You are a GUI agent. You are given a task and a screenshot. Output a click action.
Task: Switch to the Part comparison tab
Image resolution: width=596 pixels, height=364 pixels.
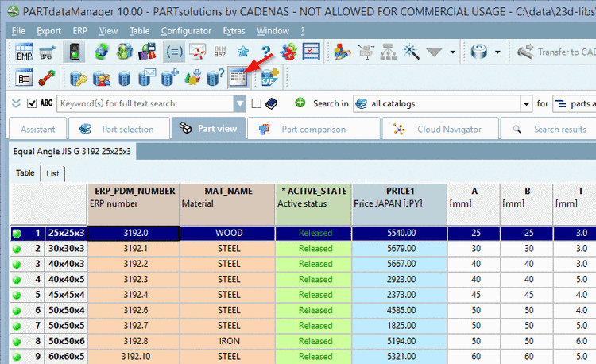coord(314,130)
